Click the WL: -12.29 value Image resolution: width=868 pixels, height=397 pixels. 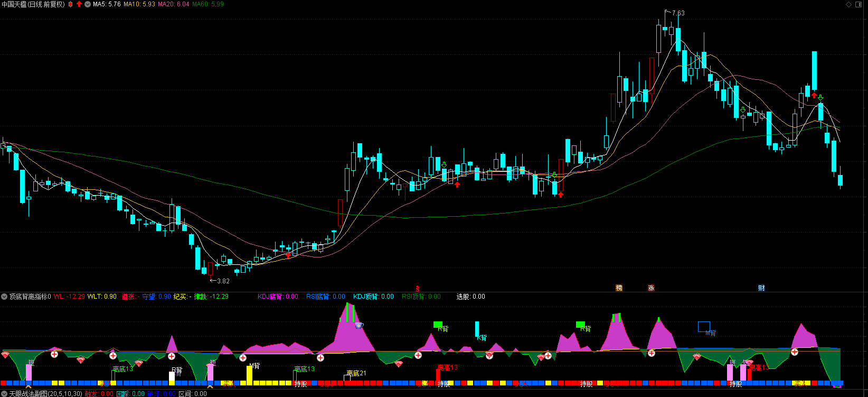point(69,297)
